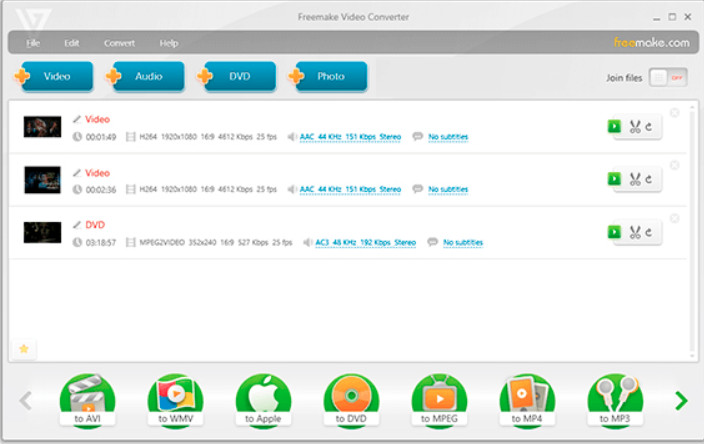
Task: Convert to MP4 format
Action: click(527, 400)
